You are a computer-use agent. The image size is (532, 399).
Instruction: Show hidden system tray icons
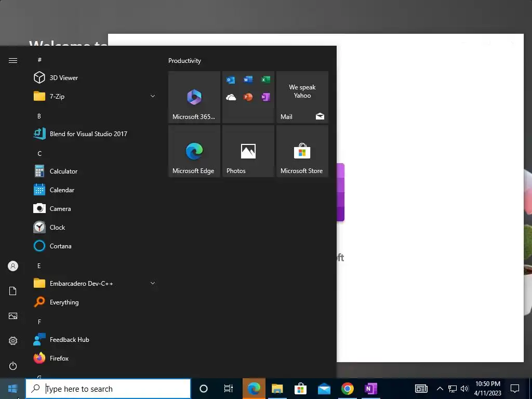click(x=440, y=389)
